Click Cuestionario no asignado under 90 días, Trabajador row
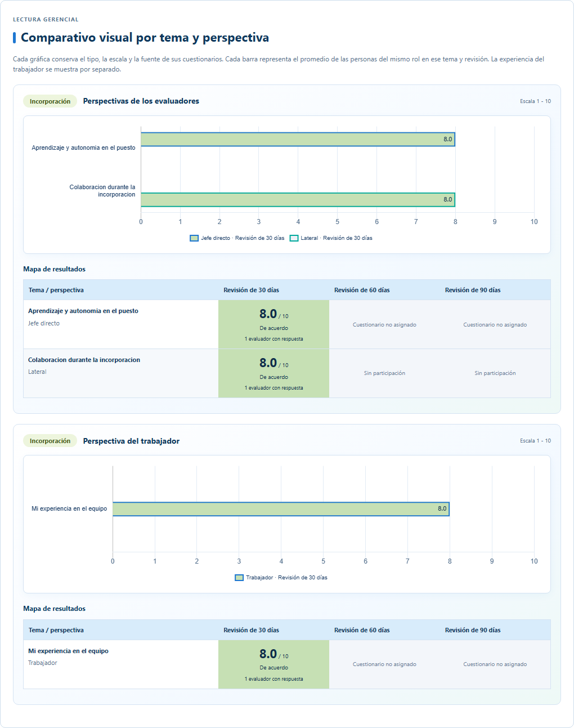 point(495,664)
